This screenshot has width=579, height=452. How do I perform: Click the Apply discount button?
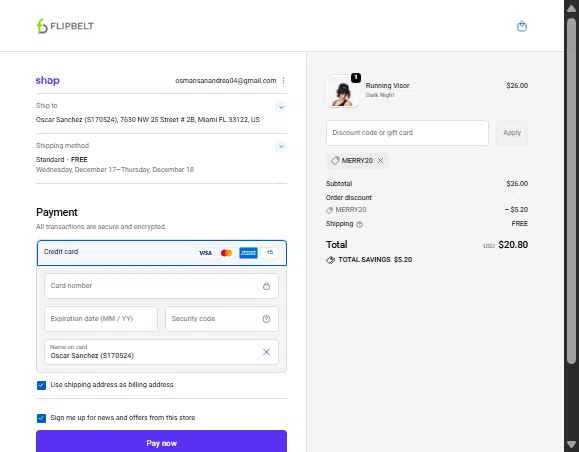(512, 133)
